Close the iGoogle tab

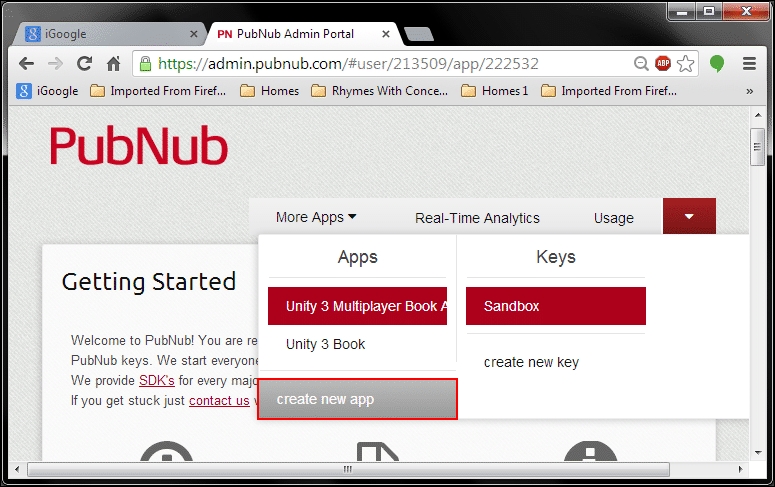coord(194,34)
